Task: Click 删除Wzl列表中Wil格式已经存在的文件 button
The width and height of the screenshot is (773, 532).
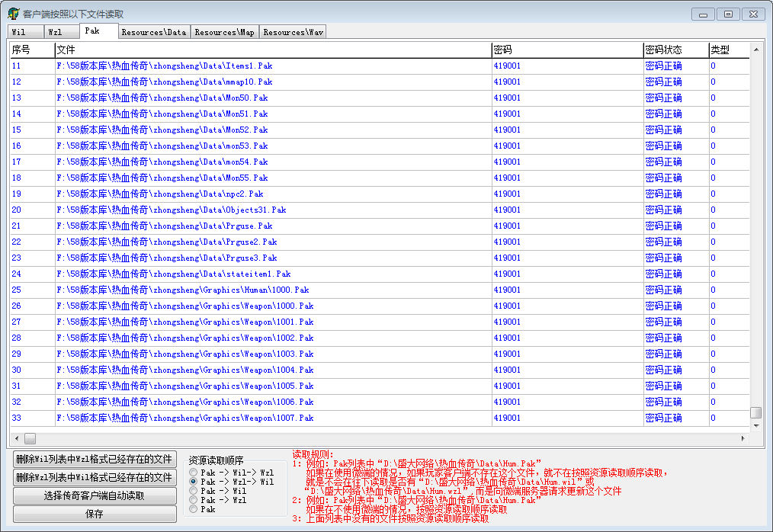Action: (95, 477)
